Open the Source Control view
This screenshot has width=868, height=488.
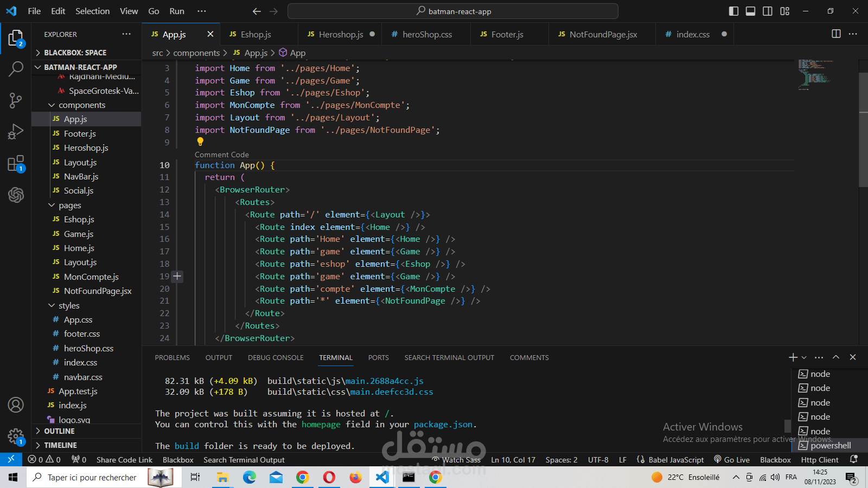[x=16, y=100]
